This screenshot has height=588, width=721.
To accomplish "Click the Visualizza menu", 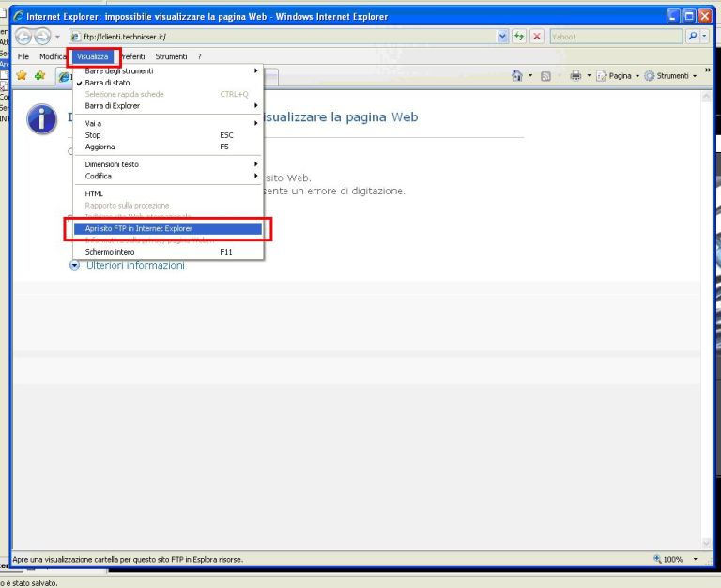I will (x=92, y=56).
